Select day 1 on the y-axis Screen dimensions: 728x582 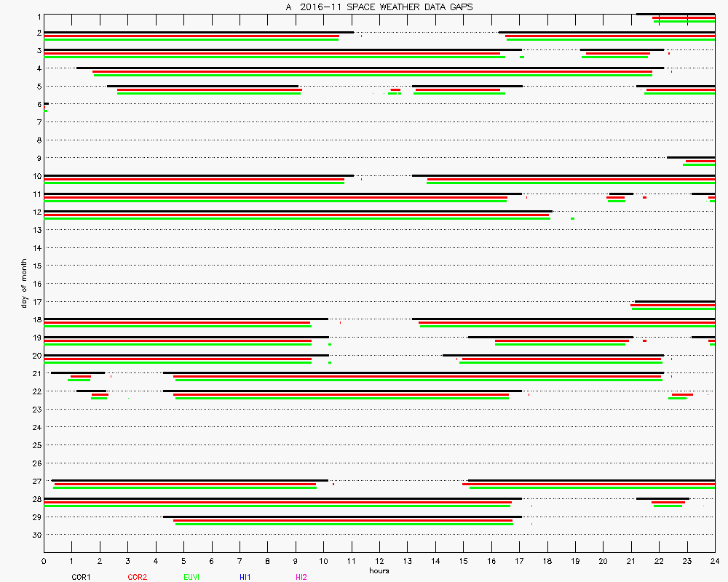click(36, 16)
